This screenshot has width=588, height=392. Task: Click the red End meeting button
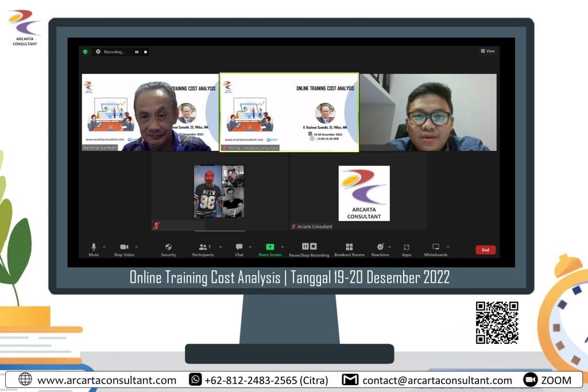(x=485, y=250)
